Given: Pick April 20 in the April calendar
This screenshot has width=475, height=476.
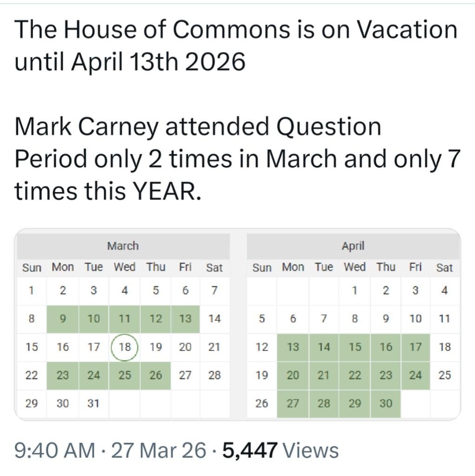Looking at the screenshot, I should (293, 375).
